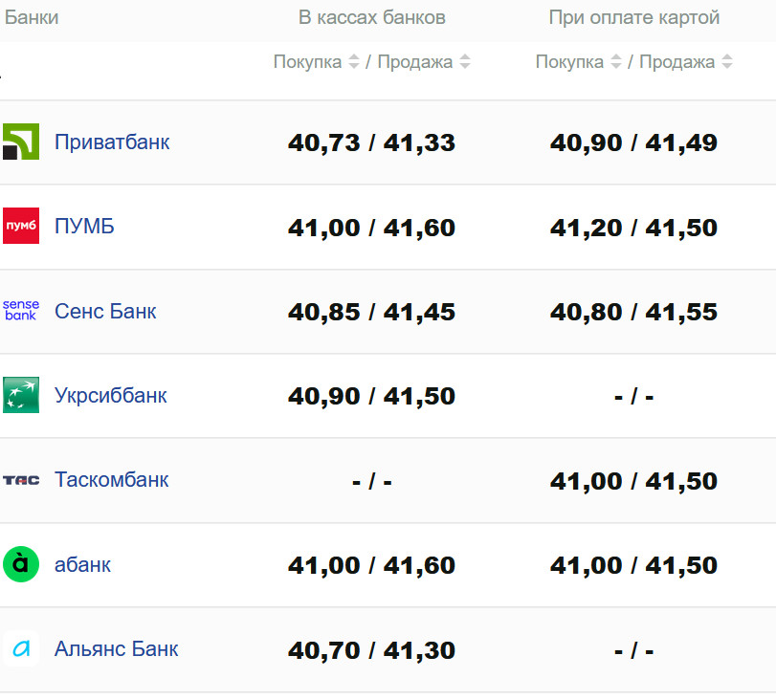Image resolution: width=776 pixels, height=700 pixels.
Task: Sort cash desk rates by Продажа arrows
Action: pyautogui.click(x=465, y=62)
